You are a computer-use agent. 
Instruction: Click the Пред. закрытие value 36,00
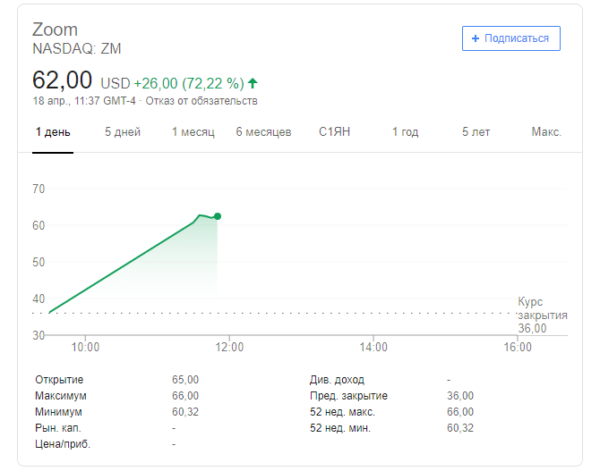[460, 396]
